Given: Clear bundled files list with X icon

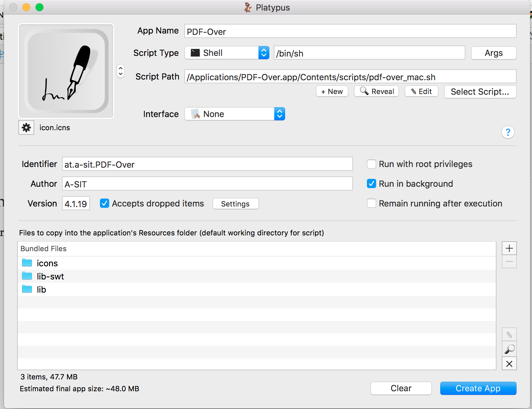Looking at the screenshot, I should [x=509, y=364].
